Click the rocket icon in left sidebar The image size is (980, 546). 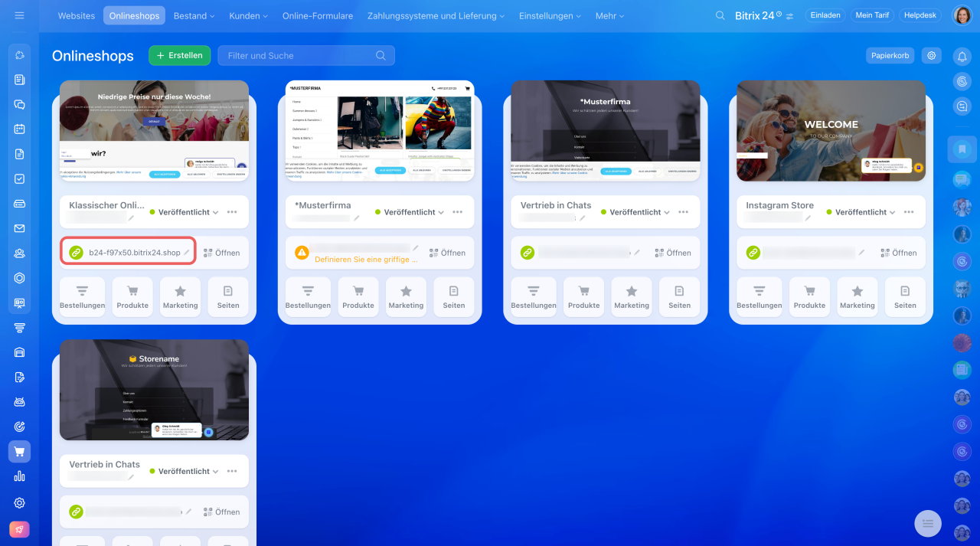(x=19, y=529)
